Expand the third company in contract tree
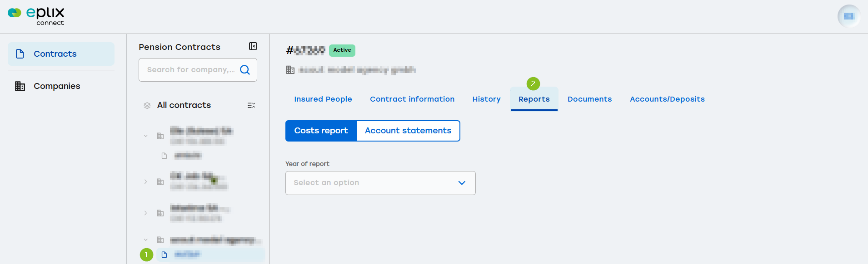This screenshot has width=868, height=264. coord(146,213)
